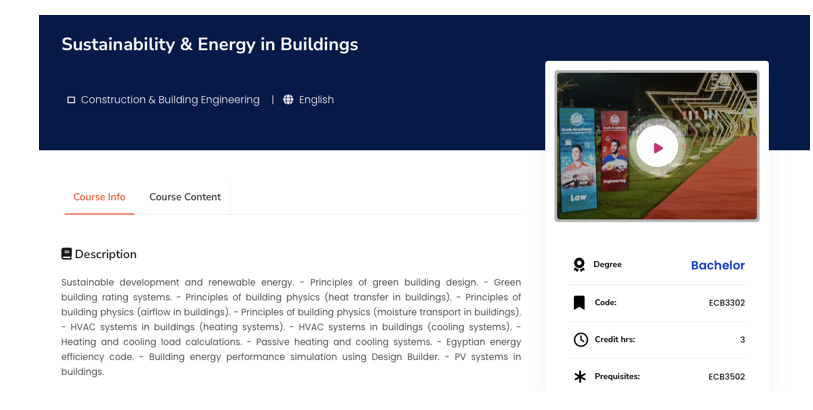Click the course description paragraph text
The width and height of the screenshot is (813, 410).
click(290, 327)
